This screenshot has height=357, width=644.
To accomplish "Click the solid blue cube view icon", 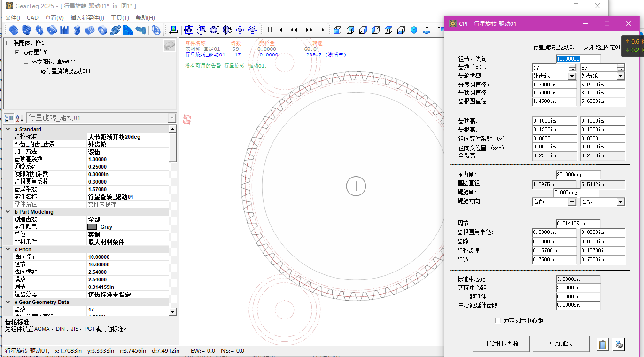I will (414, 30).
